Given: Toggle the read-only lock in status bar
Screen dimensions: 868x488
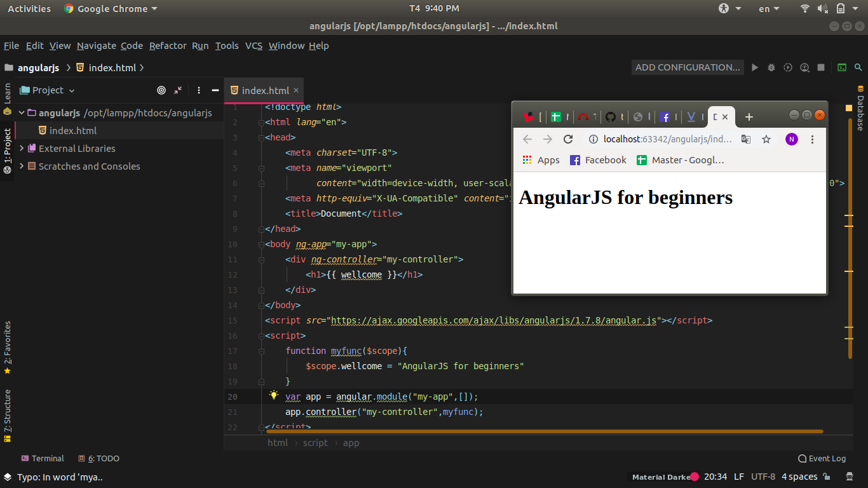Looking at the screenshot, I should coord(827,477).
